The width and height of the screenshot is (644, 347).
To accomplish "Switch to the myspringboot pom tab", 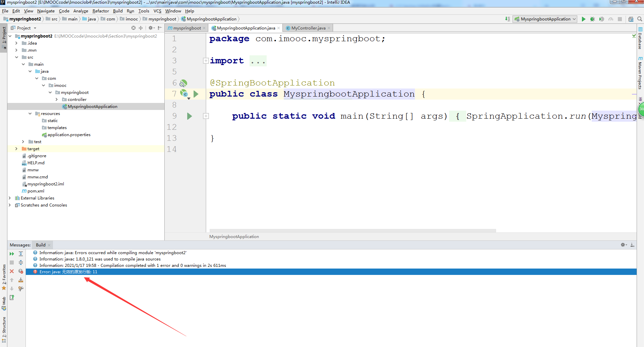I will click(187, 28).
